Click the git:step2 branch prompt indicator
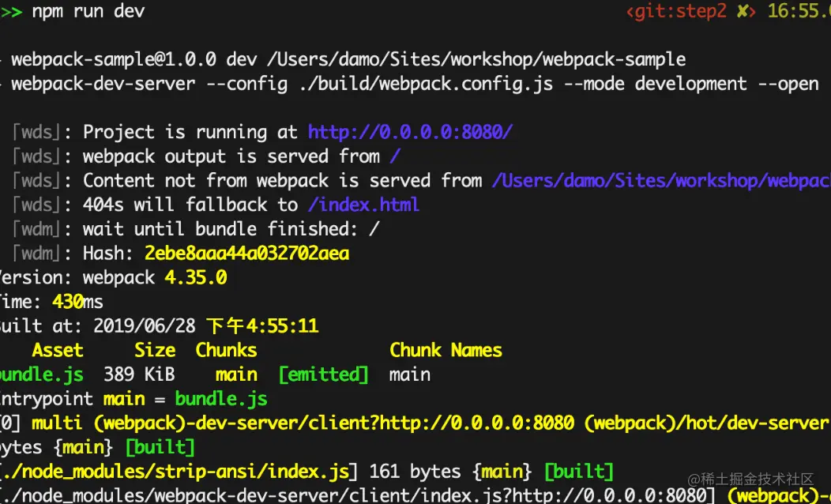The width and height of the screenshot is (831, 504). tap(690, 11)
